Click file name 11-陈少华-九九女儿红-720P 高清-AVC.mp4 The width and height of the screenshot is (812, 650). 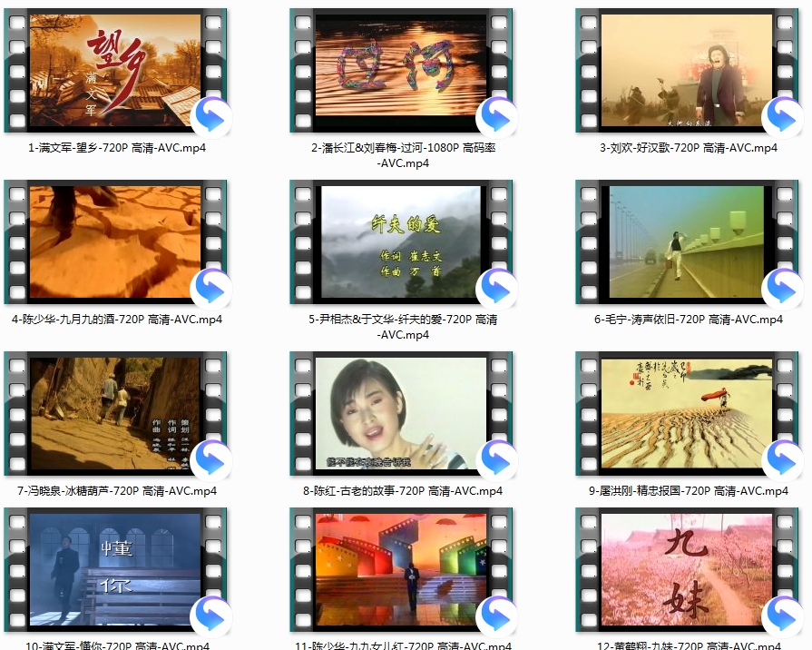pyautogui.click(x=403, y=645)
